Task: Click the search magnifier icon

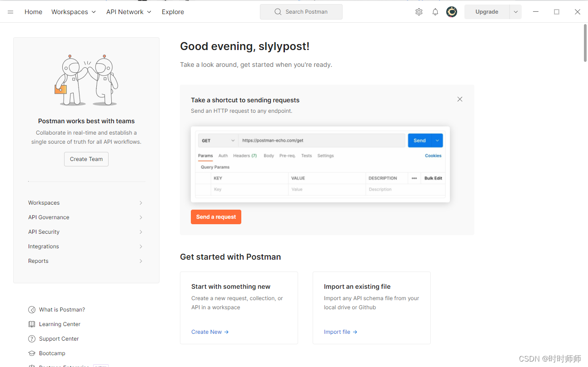Action: pyautogui.click(x=278, y=12)
